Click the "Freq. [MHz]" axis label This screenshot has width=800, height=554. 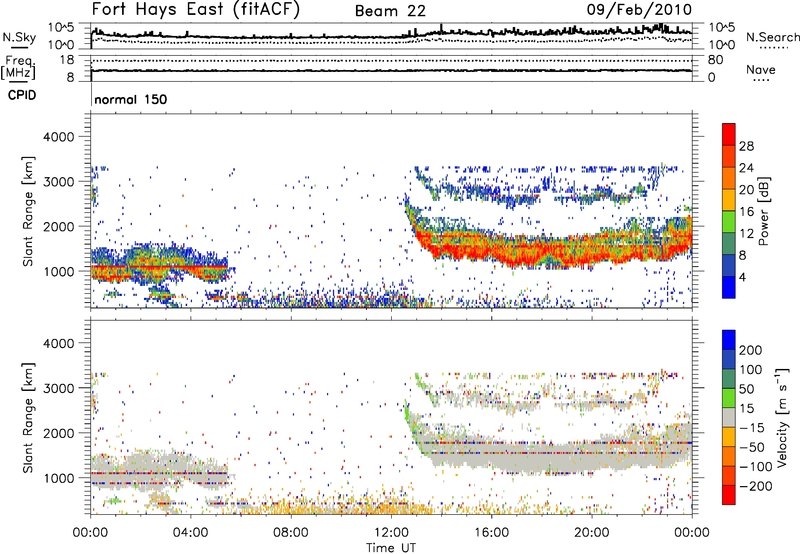(18, 68)
